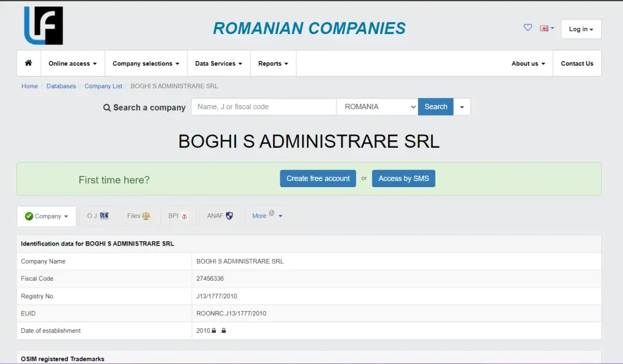Image resolution: width=623 pixels, height=364 pixels.
Task: Select the Company tab
Action: click(47, 216)
